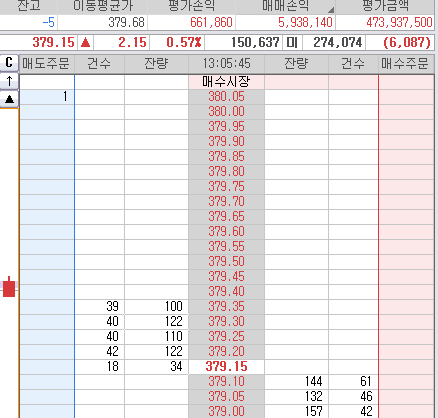Screen dimensions: 438x418
Task: Click the thin up-arrow scroll button
Action: pyautogui.click(x=9, y=81)
